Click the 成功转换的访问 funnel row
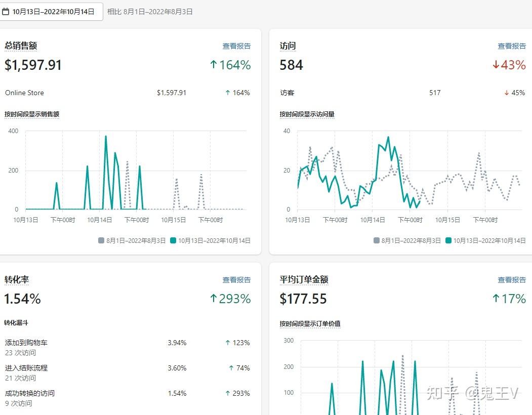The height and width of the screenshot is (415, 532). pos(127,398)
